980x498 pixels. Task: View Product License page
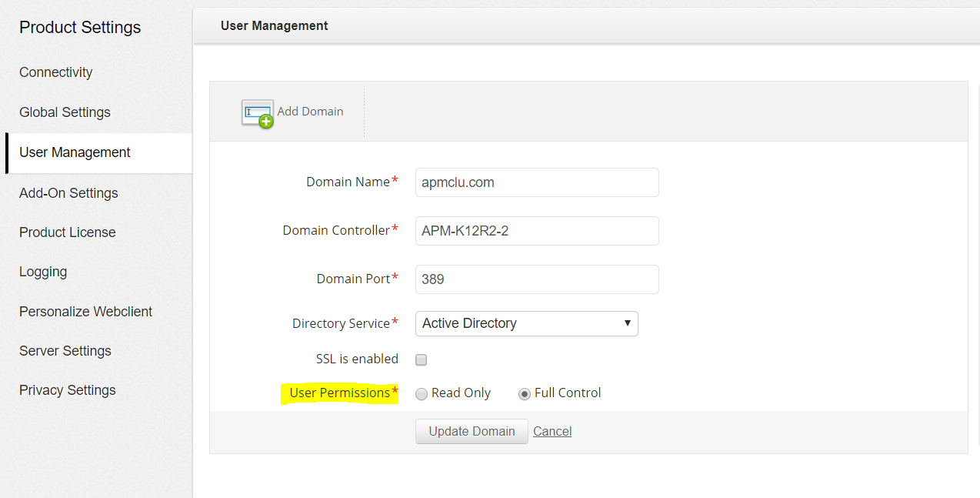pyautogui.click(x=67, y=232)
